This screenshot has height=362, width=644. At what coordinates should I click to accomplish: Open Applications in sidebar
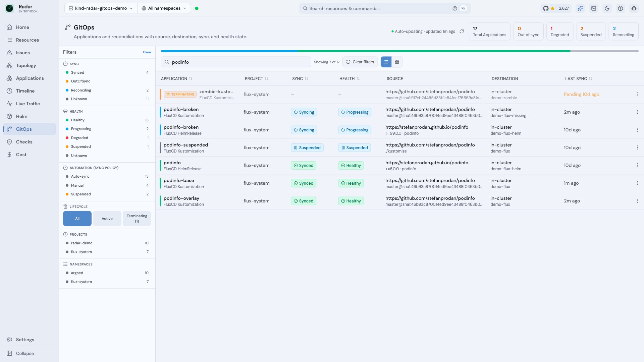click(x=29, y=78)
